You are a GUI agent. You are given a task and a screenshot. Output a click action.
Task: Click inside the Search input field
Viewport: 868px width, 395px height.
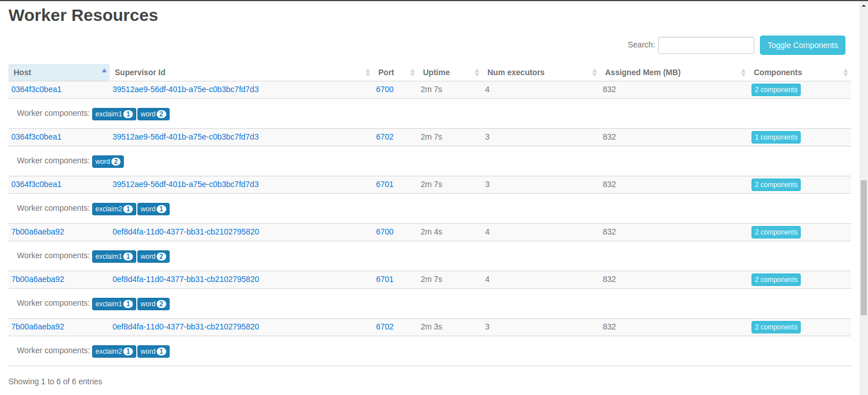pos(706,45)
